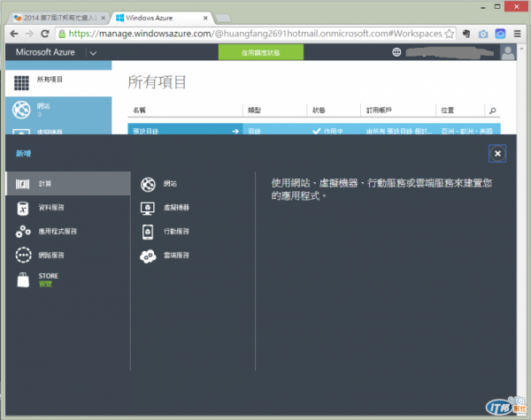Open 網站 websites in left sidebar
This screenshot has height=420, width=531.
click(58, 110)
